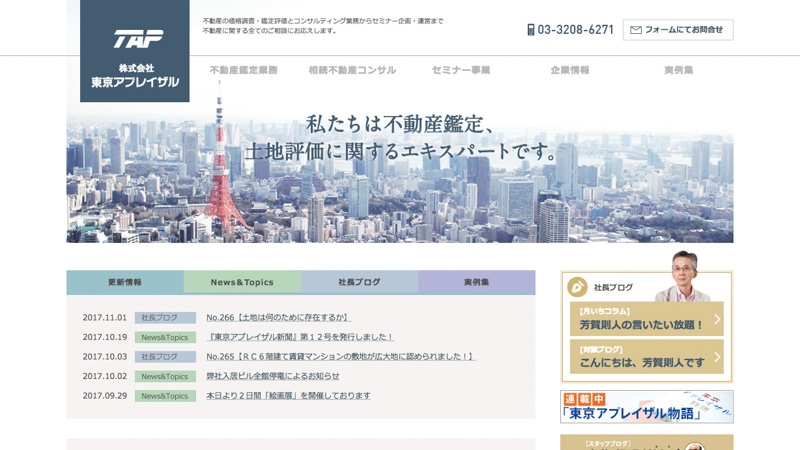Viewport: 800px width, 450px height.
Task: Click the envelope icon in contact button
Action: click(636, 30)
